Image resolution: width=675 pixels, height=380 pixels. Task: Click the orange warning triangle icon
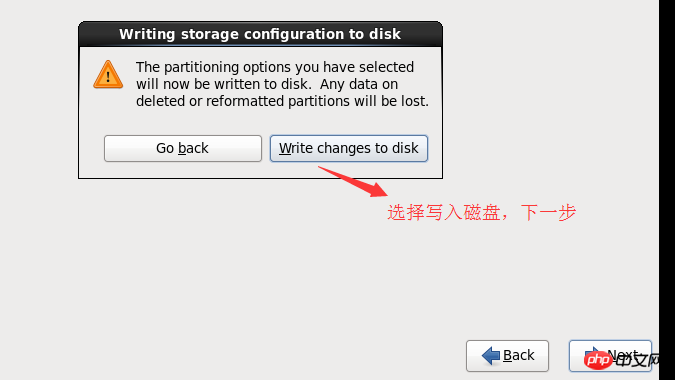(108, 74)
